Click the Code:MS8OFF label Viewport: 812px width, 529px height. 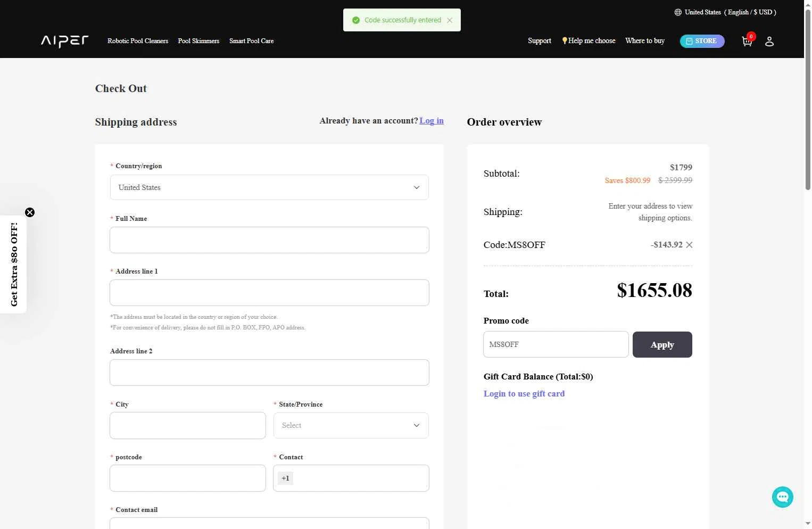515,245
